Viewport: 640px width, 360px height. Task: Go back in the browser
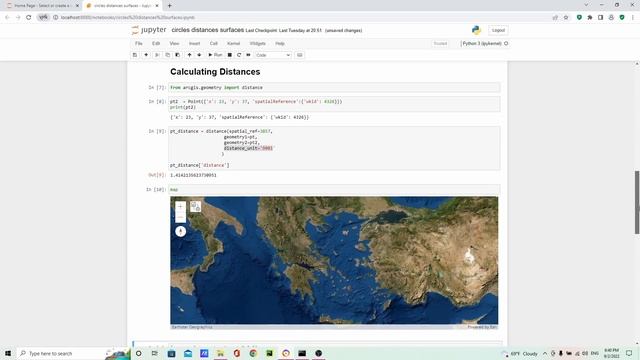pyautogui.click(x=7, y=18)
